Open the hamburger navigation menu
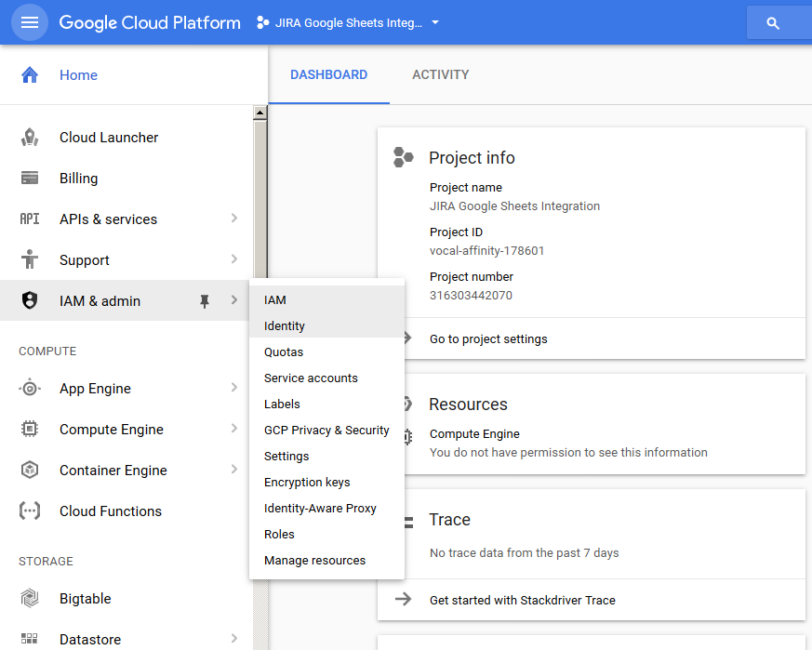 point(29,22)
